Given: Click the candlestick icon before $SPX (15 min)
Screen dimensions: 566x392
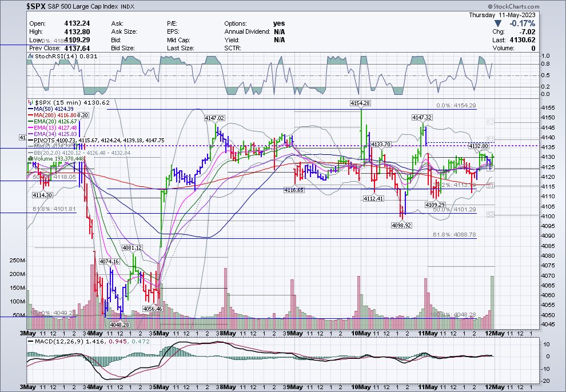Looking at the screenshot, I should pyautogui.click(x=30, y=102).
